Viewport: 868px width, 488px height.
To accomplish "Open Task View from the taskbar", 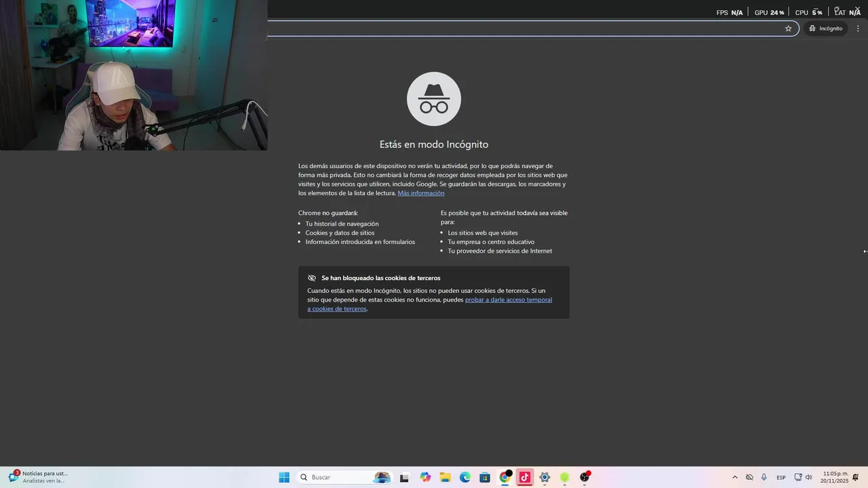I will point(404,477).
